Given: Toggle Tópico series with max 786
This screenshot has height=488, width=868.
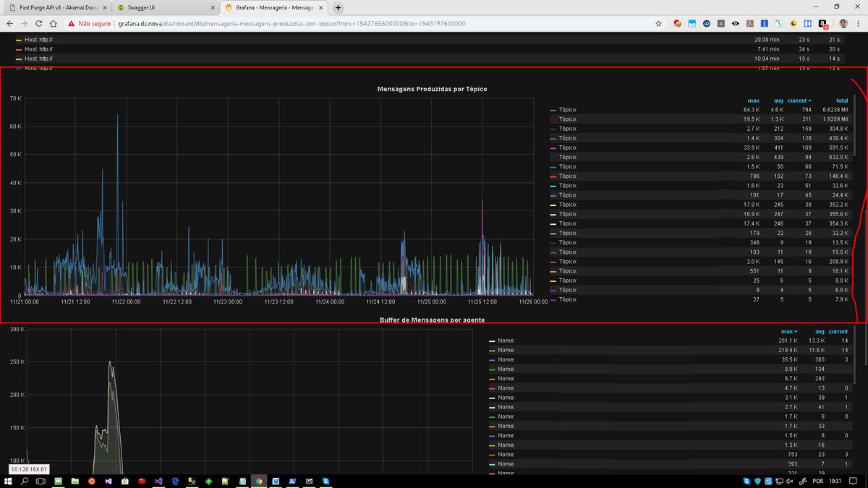Looking at the screenshot, I should (x=569, y=176).
